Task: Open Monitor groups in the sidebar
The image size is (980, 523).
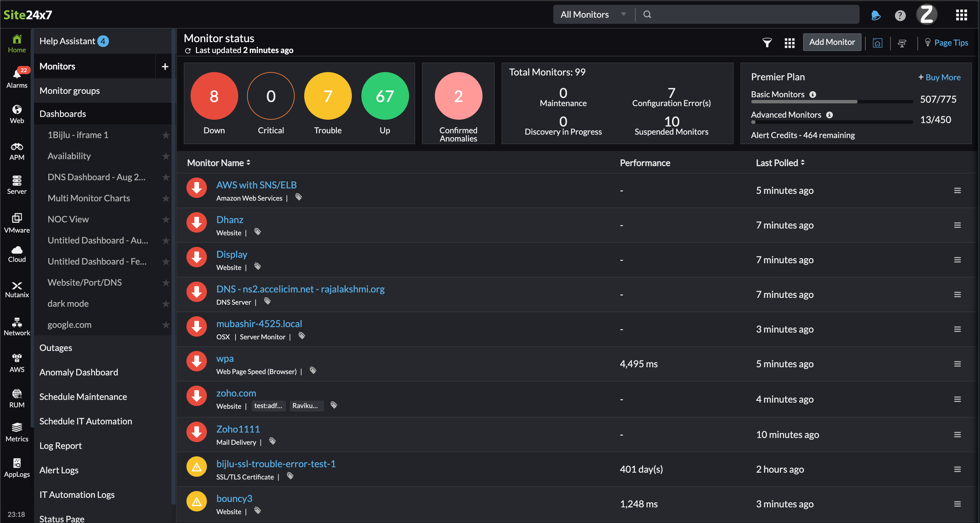Action: click(x=70, y=90)
